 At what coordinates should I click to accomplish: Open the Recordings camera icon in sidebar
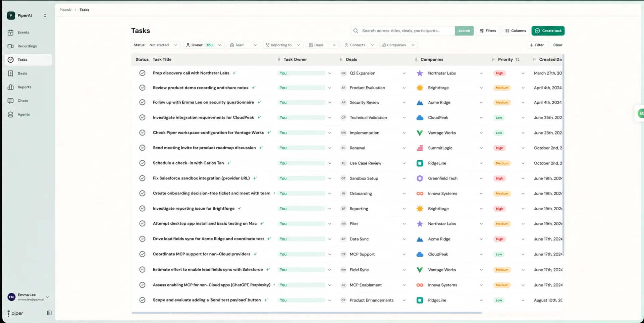pyautogui.click(x=11, y=46)
